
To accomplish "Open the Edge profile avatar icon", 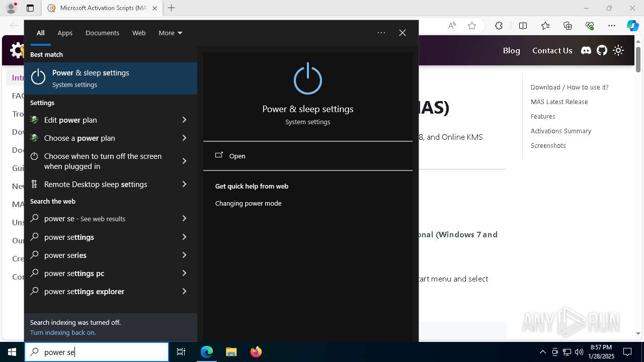I will pos(11,8).
